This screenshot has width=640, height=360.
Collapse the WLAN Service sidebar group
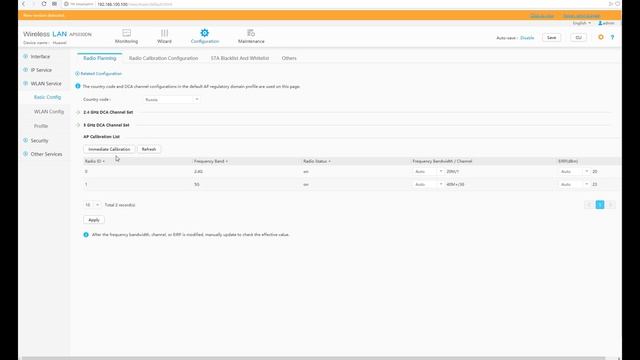25,83
